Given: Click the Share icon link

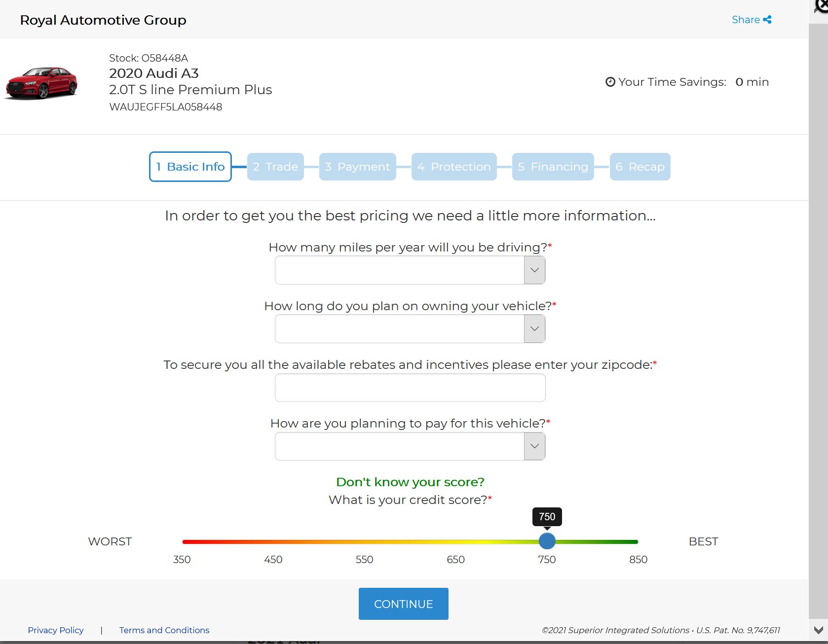Looking at the screenshot, I should 751,20.
